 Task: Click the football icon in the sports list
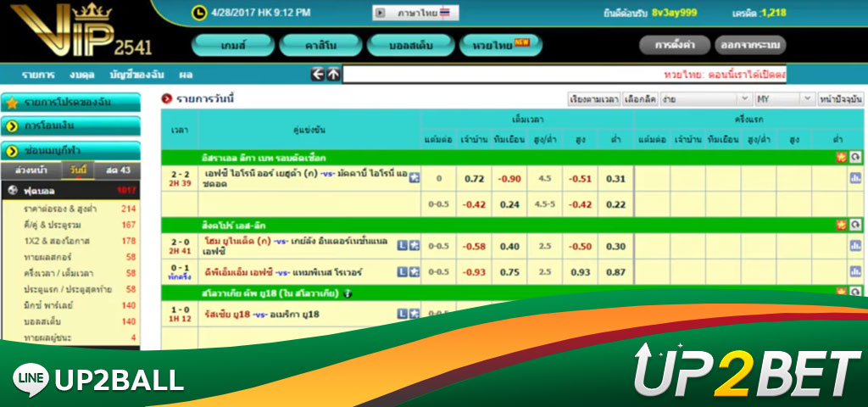point(12,190)
